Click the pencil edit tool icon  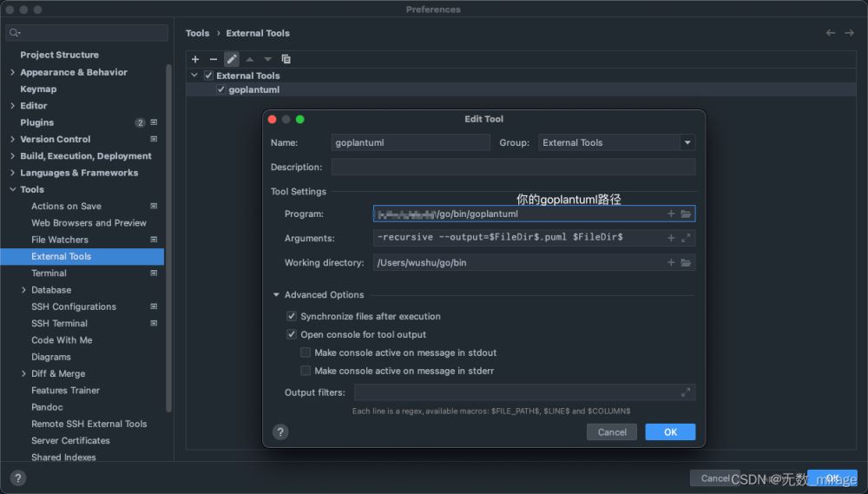pos(232,59)
